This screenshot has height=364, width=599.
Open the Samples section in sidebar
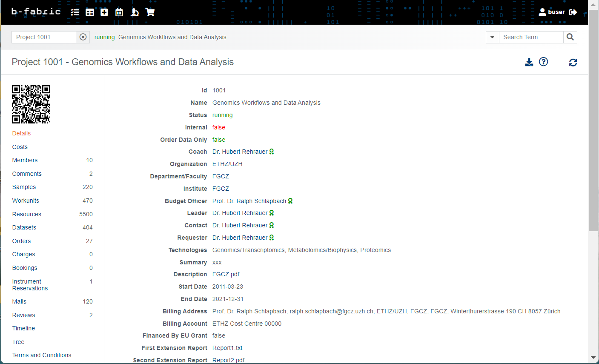click(24, 187)
